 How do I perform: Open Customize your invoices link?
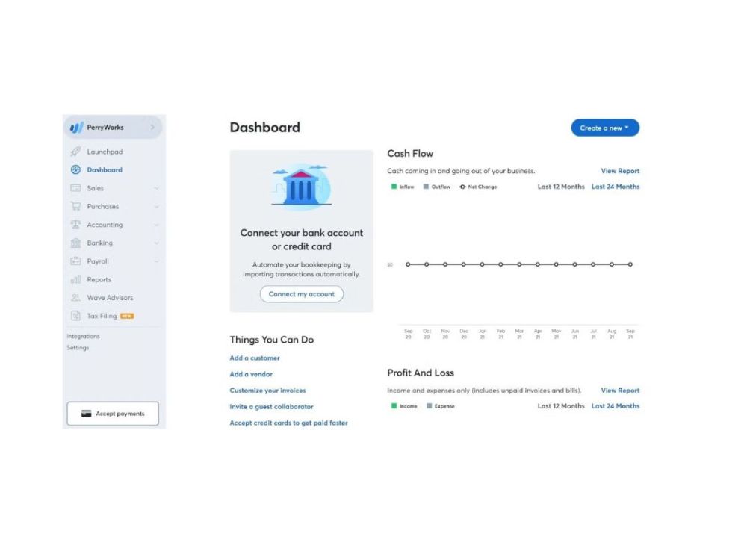click(267, 391)
